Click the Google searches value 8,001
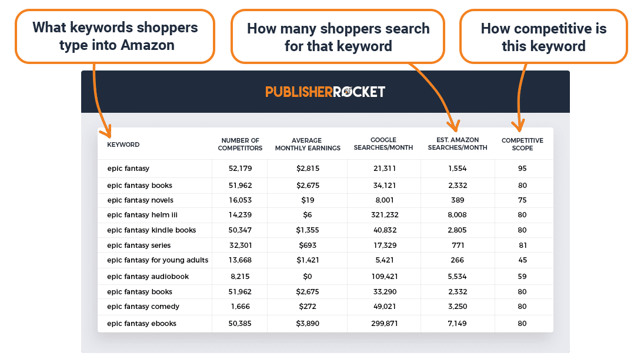This screenshot has height=363, width=644. point(385,200)
